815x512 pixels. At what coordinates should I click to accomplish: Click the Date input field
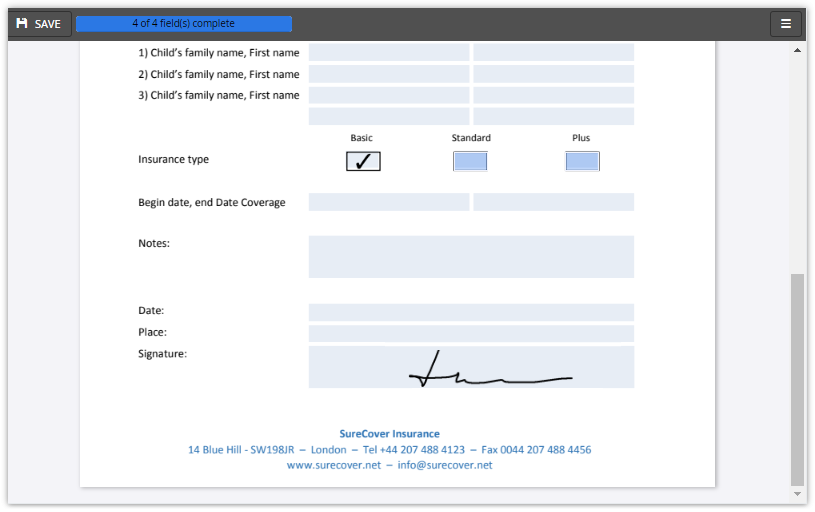(471, 312)
